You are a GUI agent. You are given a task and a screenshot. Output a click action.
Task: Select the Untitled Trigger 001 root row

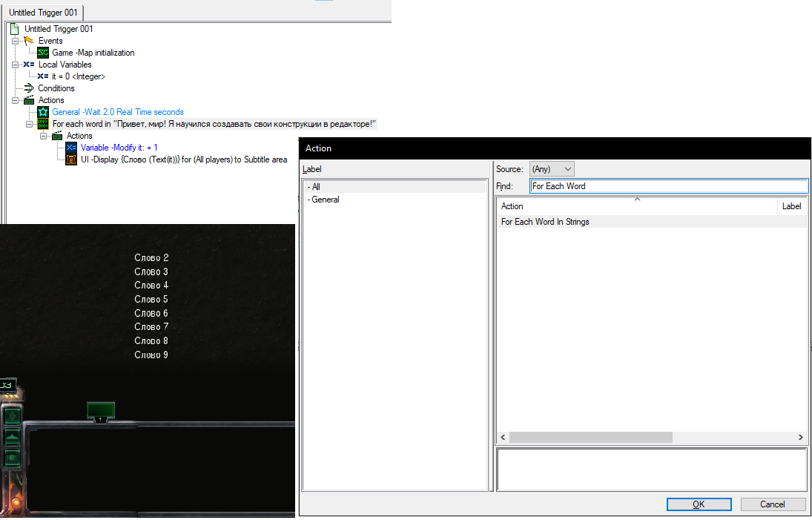pyautogui.click(x=59, y=29)
